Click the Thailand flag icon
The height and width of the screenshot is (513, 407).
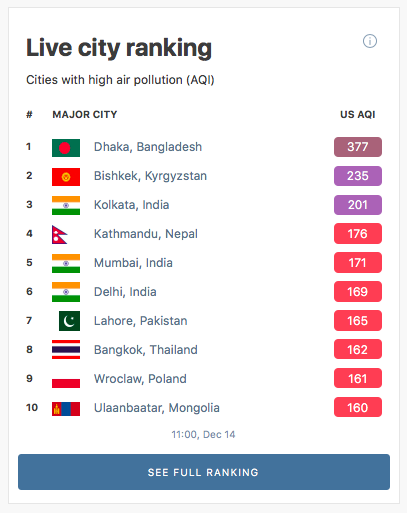click(x=66, y=349)
